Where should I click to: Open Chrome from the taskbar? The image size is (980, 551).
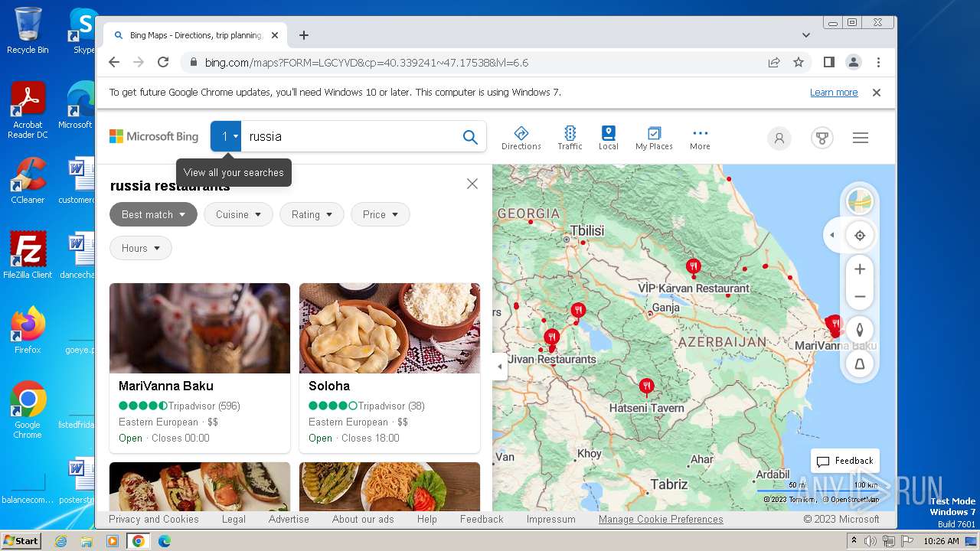click(138, 541)
